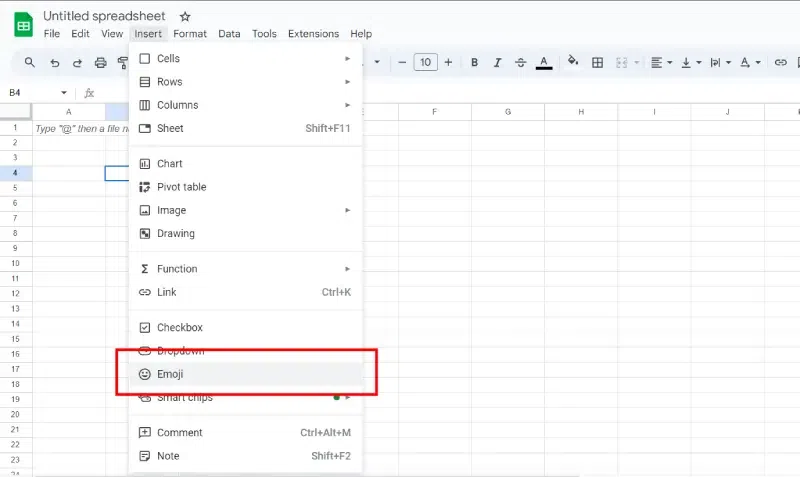Image resolution: width=800 pixels, height=477 pixels.
Task: Insert a Checkbox
Action: tap(245, 328)
